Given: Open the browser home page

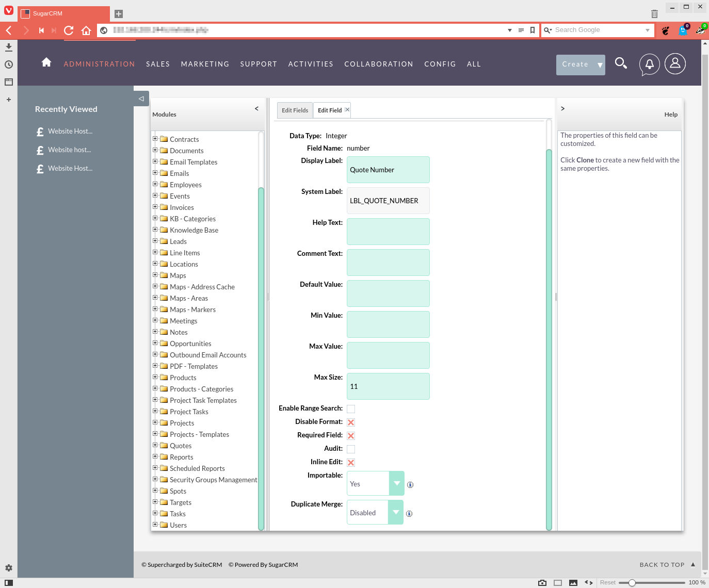Looking at the screenshot, I should tap(86, 30).
